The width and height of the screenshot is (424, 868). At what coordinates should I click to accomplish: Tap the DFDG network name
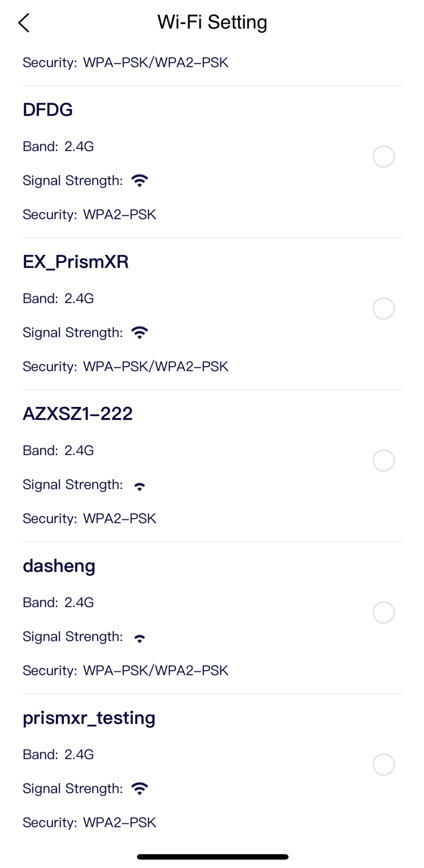click(47, 110)
